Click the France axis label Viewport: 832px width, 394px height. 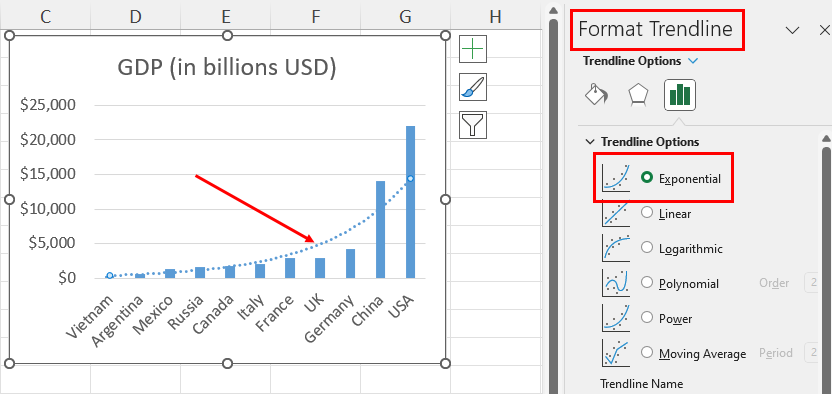(275, 313)
